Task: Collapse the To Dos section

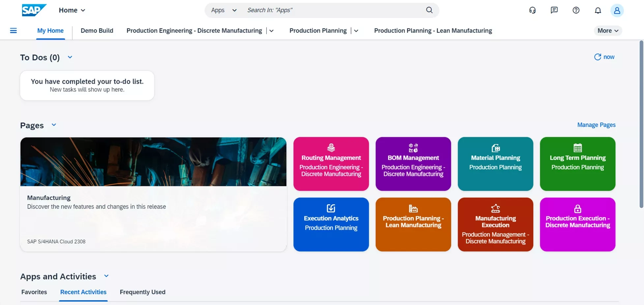Action: (x=70, y=57)
